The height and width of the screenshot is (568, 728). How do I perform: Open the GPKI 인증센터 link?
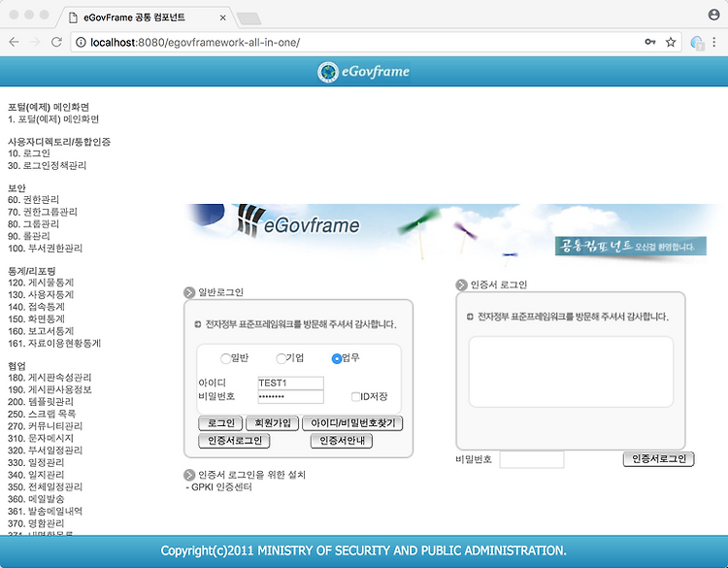pyautogui.click(x=221, y=487)
